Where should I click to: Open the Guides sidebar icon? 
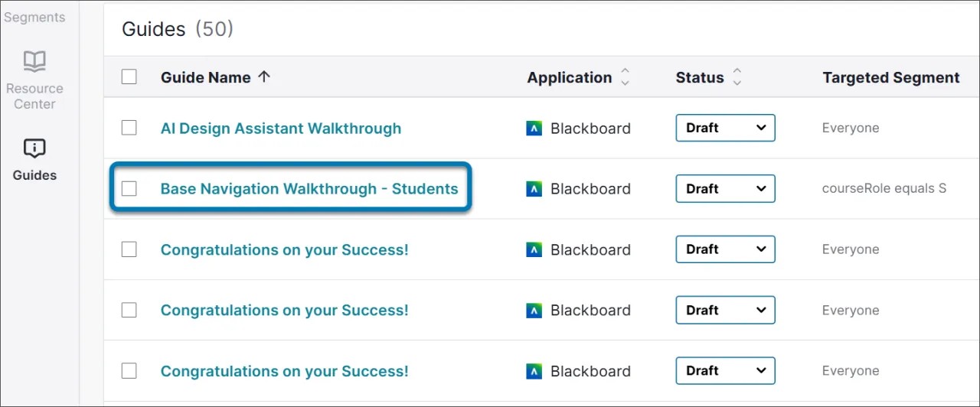[34, 148]
